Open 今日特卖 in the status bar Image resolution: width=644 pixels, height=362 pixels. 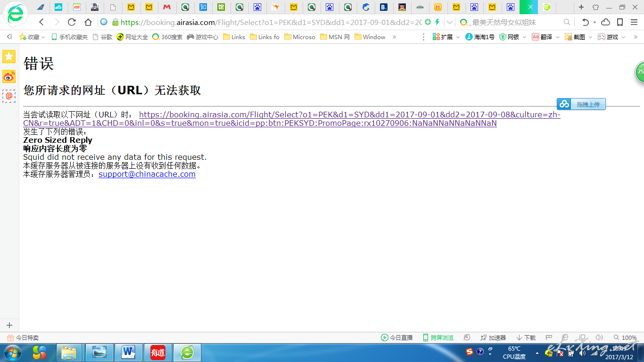[x=23, y=337]
